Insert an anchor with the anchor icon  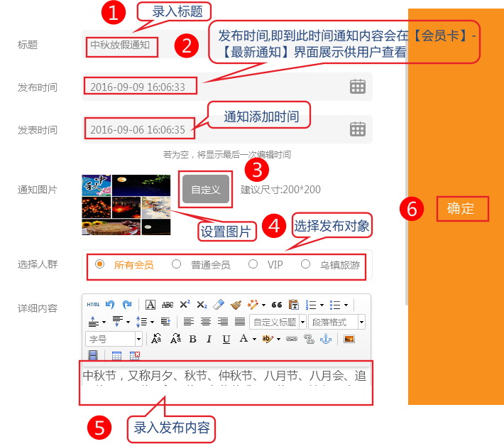(326, 340)
